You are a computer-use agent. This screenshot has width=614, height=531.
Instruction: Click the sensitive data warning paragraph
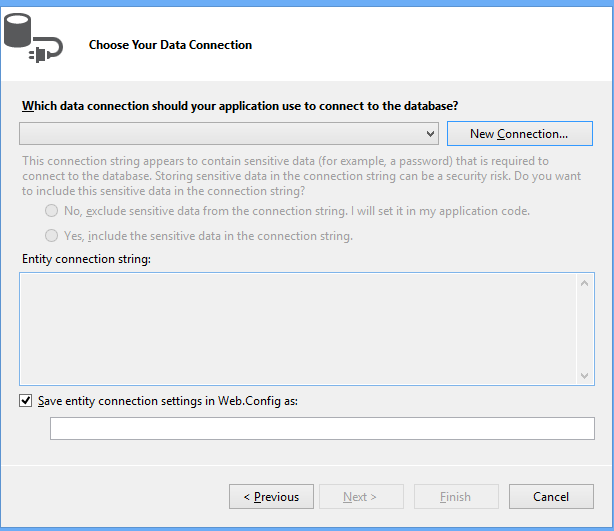[x=285, y=175]
